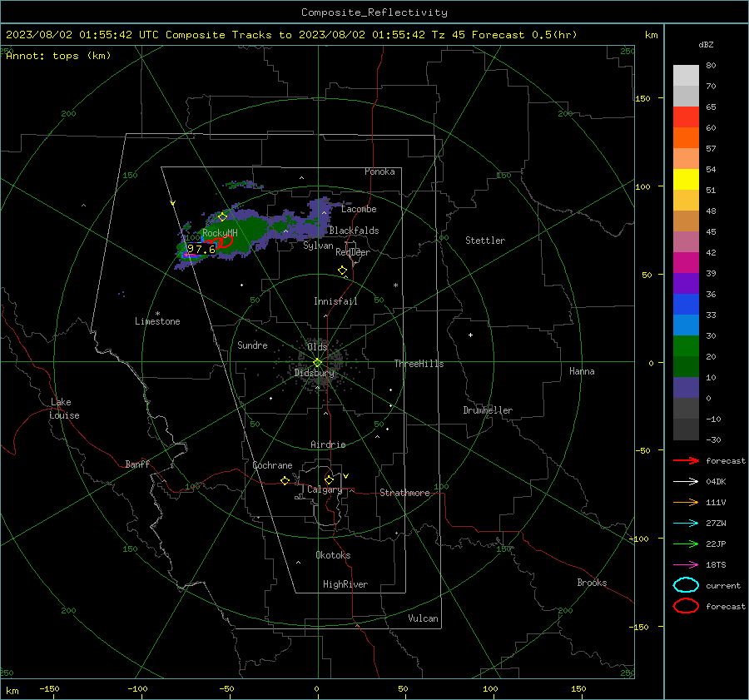This screenshot has height=700, width=749.
Task: Click the red 60-65 dBZ swatch
Action: (x=686, y=117)
